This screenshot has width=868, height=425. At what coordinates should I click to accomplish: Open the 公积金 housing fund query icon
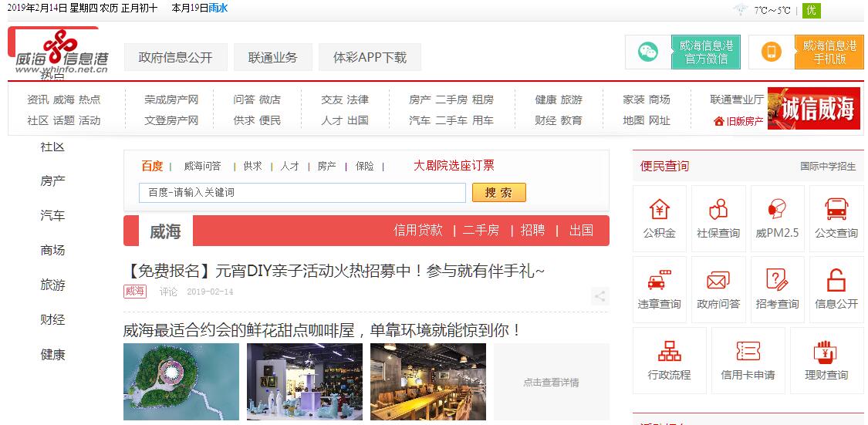(x=660, y=210)
